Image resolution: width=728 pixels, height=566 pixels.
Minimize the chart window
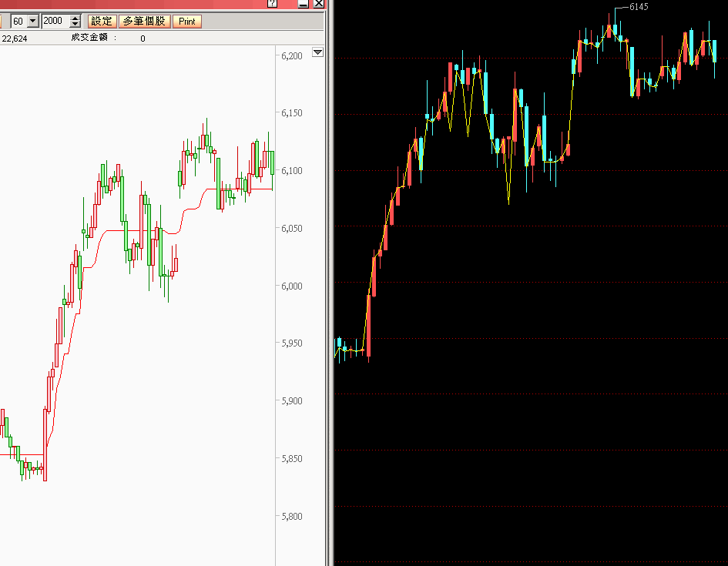coord(304,3)
